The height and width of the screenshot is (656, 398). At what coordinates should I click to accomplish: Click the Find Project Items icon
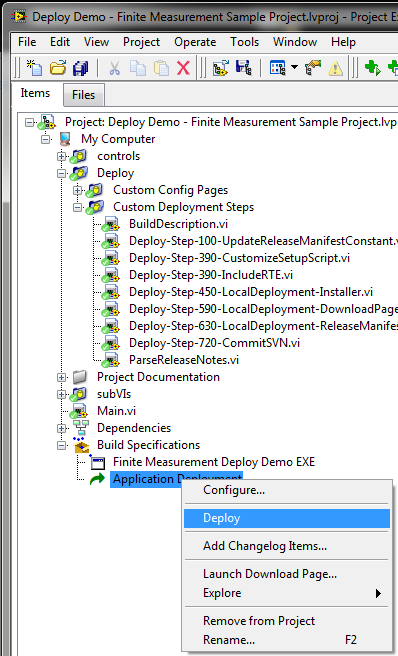point(313,67)
